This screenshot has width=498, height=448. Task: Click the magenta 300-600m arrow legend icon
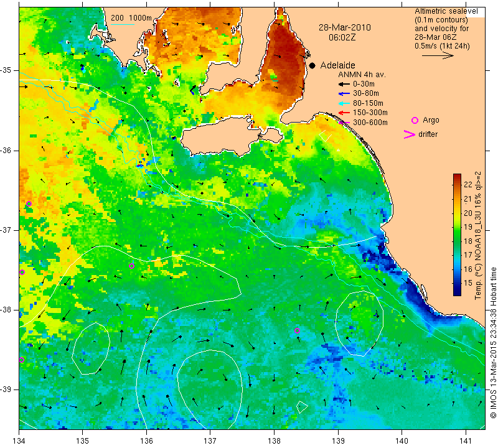pos(344,123)
